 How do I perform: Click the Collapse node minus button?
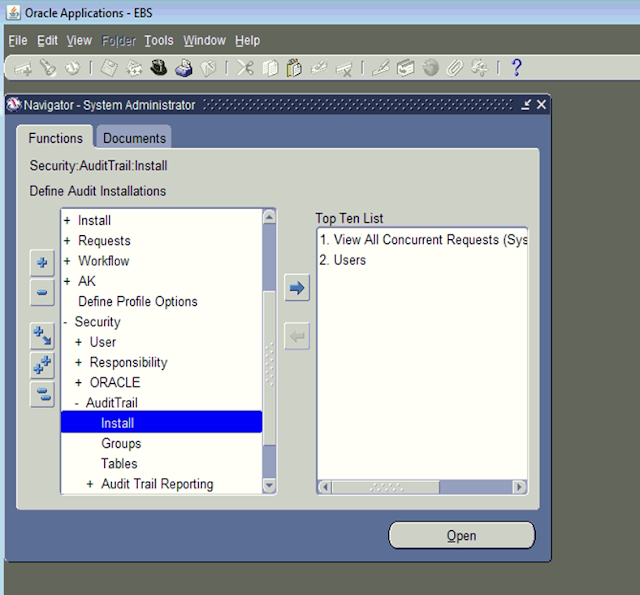42,294
